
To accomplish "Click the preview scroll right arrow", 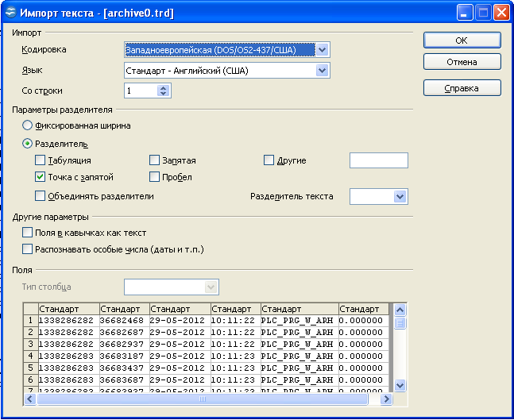I will coord(386,399).
